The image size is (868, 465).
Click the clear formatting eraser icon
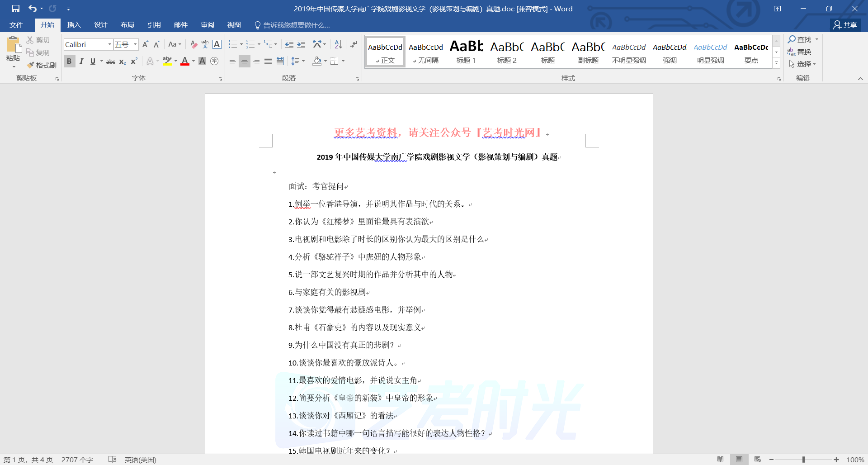[193, 44]
